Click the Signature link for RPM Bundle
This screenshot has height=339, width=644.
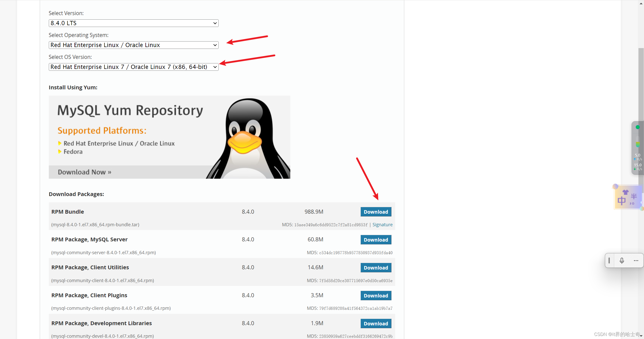[x=382, y=224]
